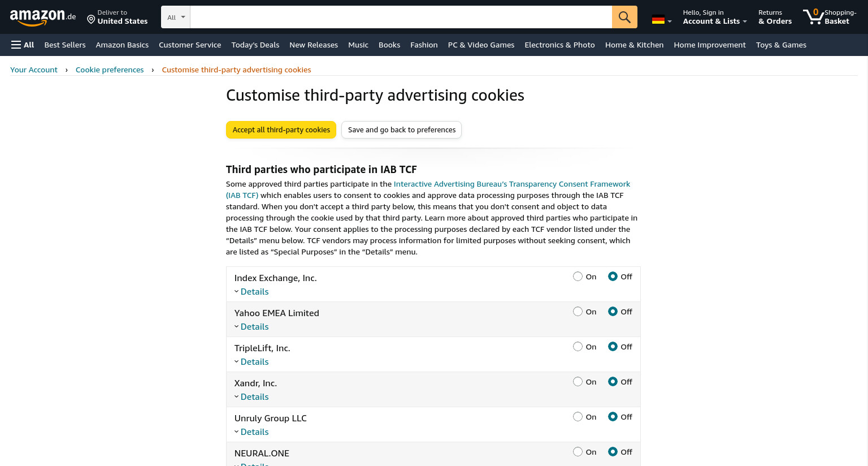Open Today's Deals in navigation bar
The image size is (868, 466).
[255, 45]
